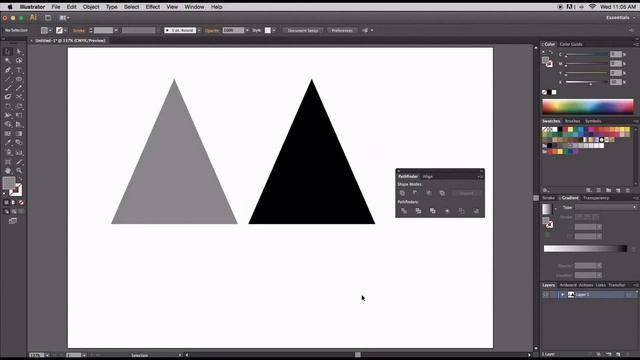Select the Direct Selection tool
The height and width of the screenshot is (360, 640).
click(x=19, y=51)
